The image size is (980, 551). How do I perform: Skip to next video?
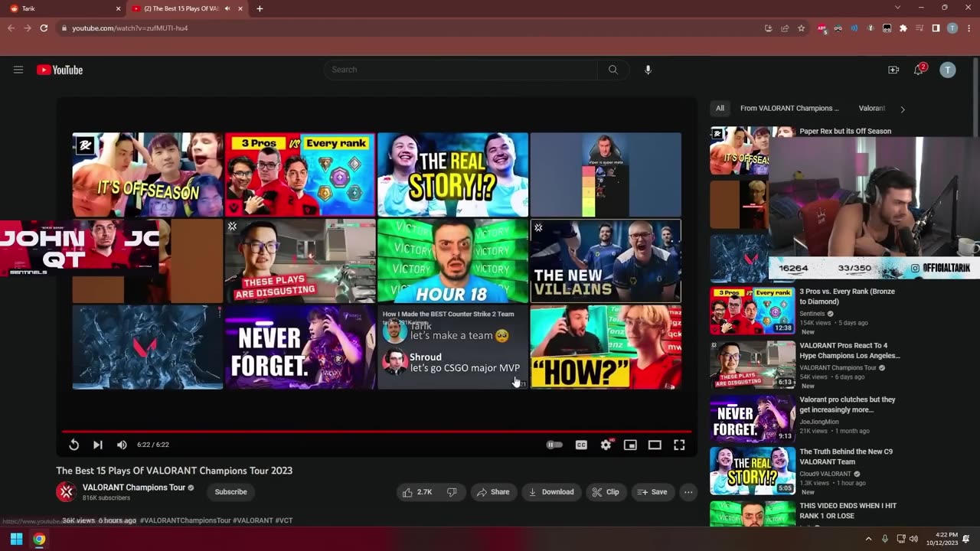tap(97, 445)
